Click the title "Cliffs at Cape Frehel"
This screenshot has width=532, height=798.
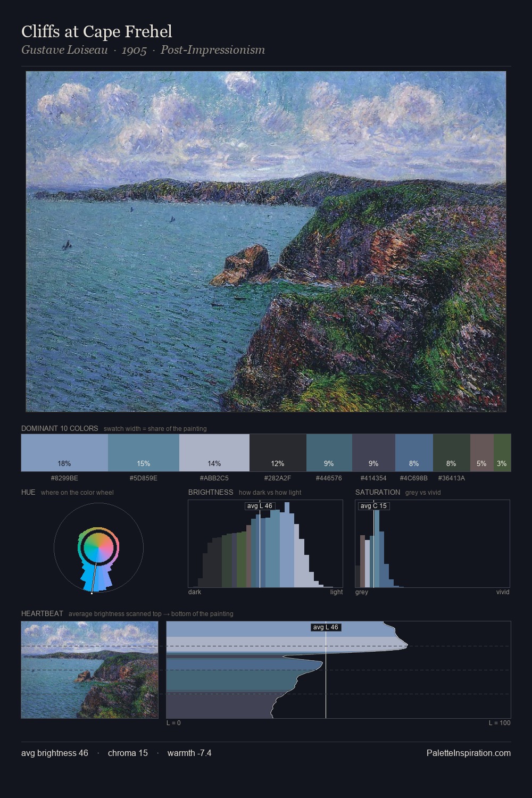coord(97,32)
